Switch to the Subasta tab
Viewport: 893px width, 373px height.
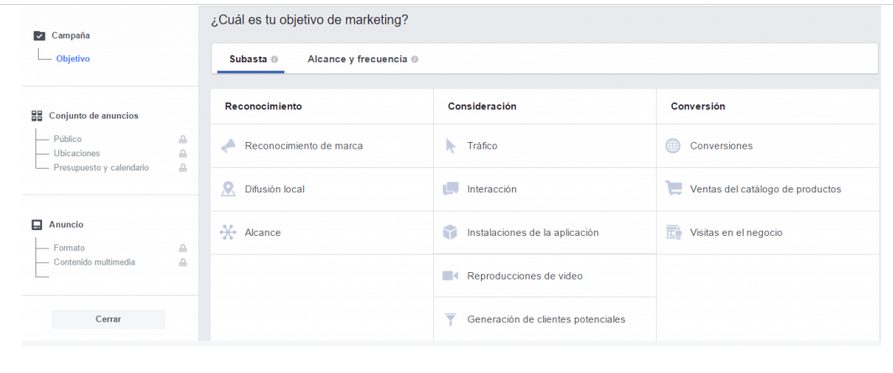tap(251, 59)
